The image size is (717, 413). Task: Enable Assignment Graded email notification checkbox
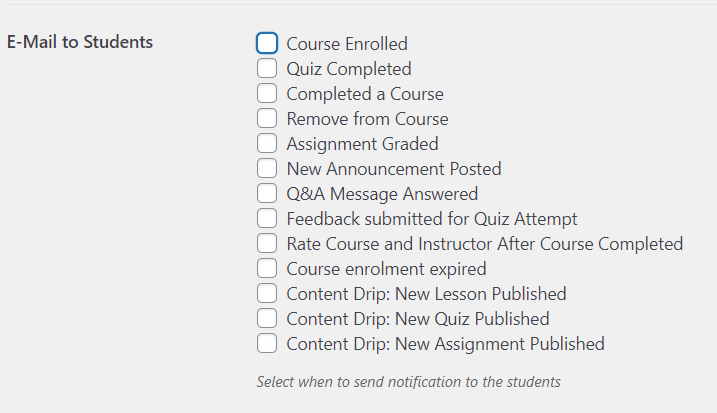266,144
